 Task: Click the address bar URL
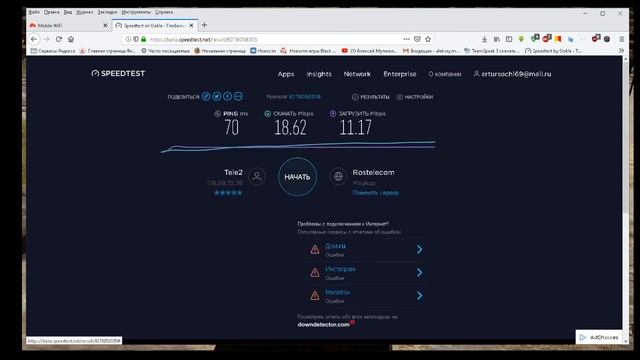tap(203, 39)
